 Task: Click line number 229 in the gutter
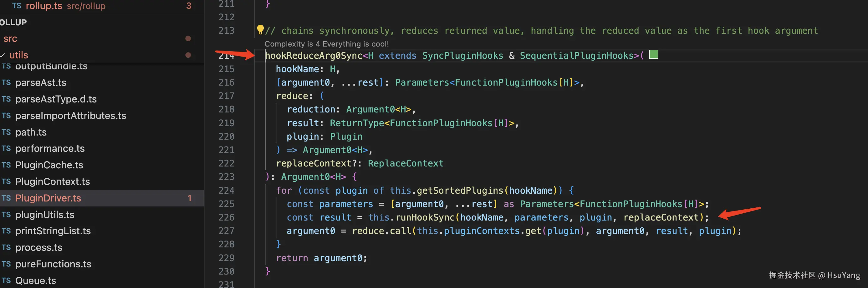[226, 258]
